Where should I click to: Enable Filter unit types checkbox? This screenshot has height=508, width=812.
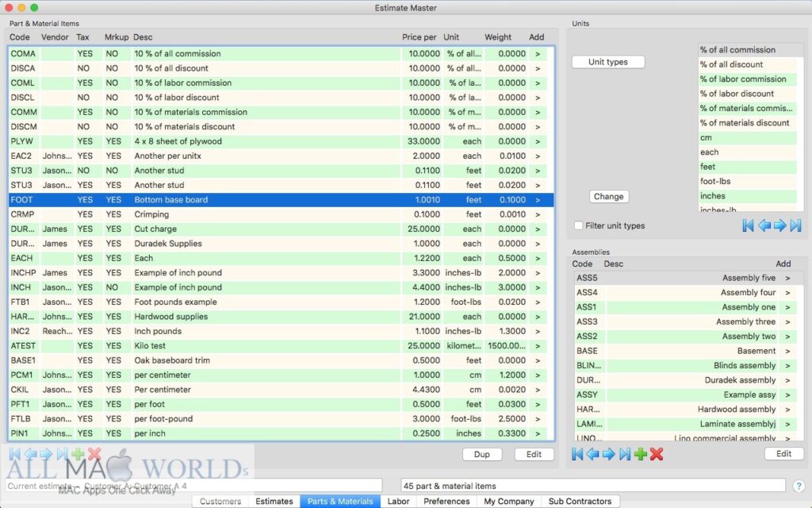pos(578,225)
